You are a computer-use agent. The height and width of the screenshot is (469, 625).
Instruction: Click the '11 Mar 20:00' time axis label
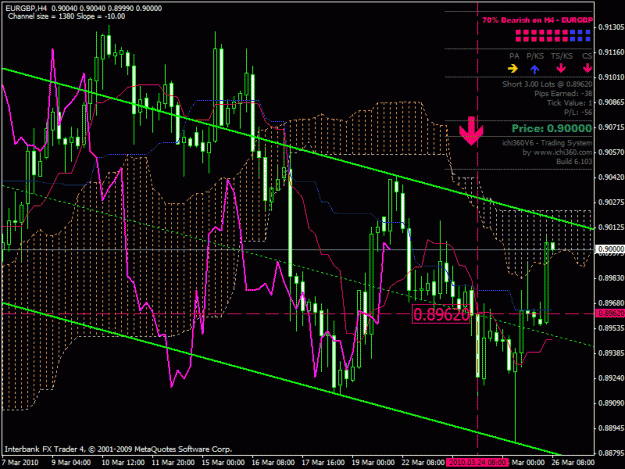tap(173, 462)
